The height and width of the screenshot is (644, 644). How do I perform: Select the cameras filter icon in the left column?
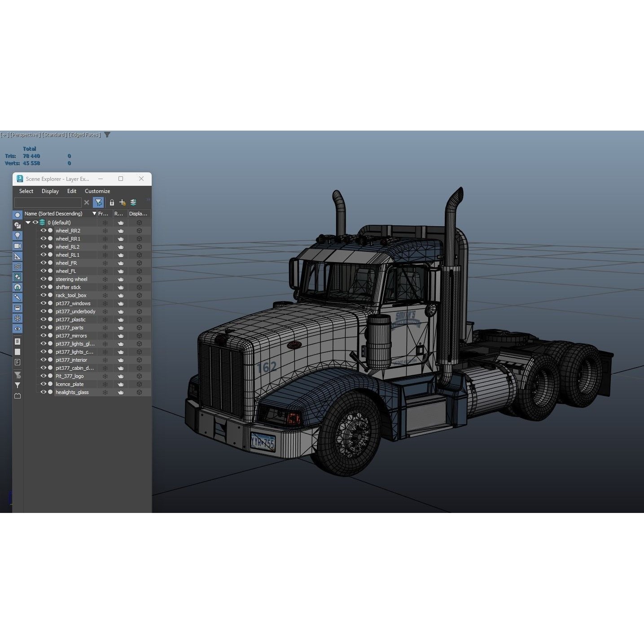point(17,246)
